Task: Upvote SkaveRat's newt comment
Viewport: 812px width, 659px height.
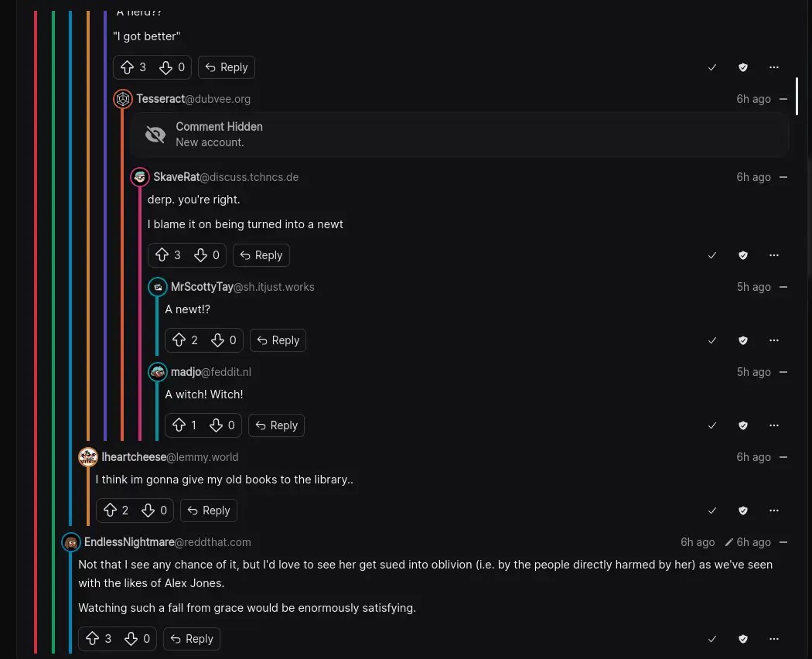Action: point(162,255)
